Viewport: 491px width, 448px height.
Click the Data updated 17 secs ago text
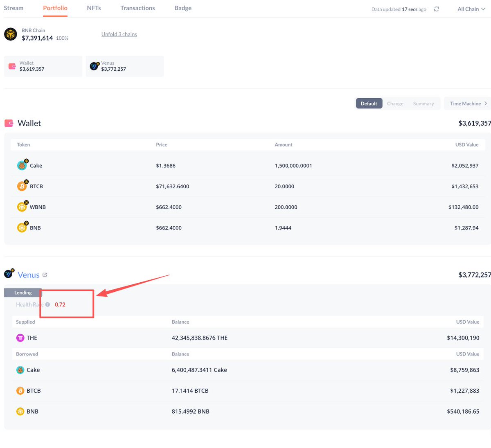399,9
